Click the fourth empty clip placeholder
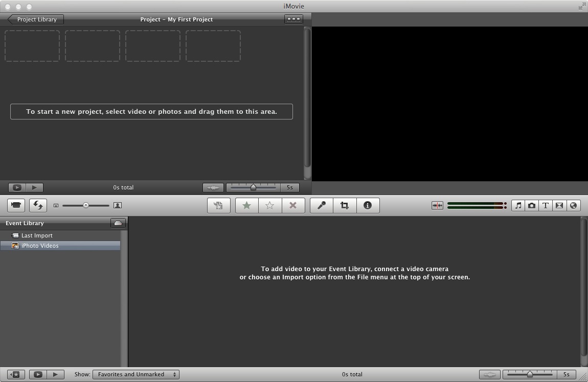Viewport: 588px width, 382px height. (213, 45)
